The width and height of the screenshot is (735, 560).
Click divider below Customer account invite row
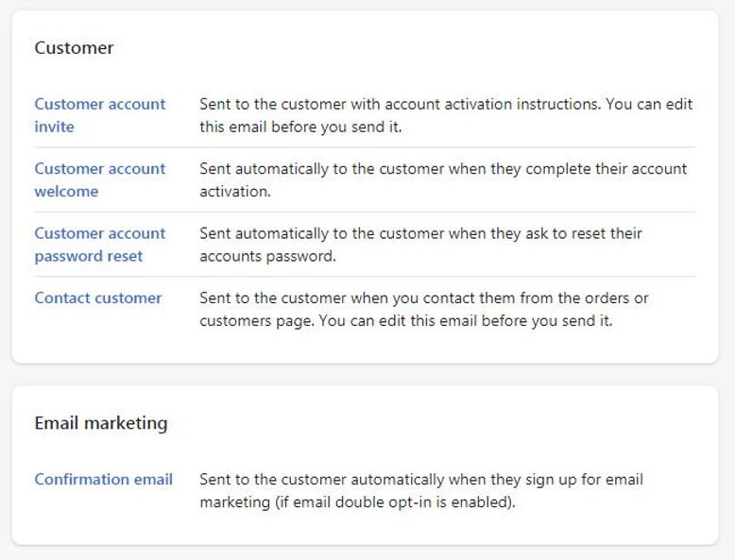(x=364, y=147)
